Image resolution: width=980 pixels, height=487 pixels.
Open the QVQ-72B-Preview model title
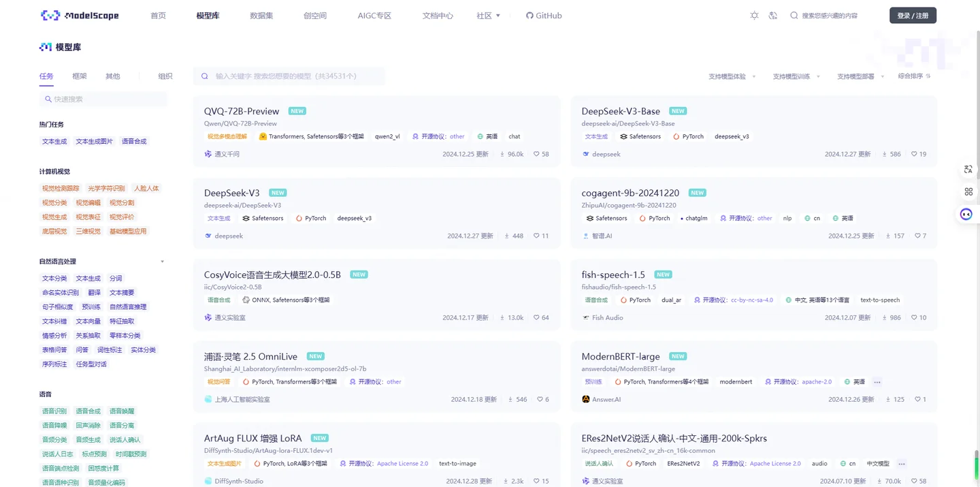[242, 111]
